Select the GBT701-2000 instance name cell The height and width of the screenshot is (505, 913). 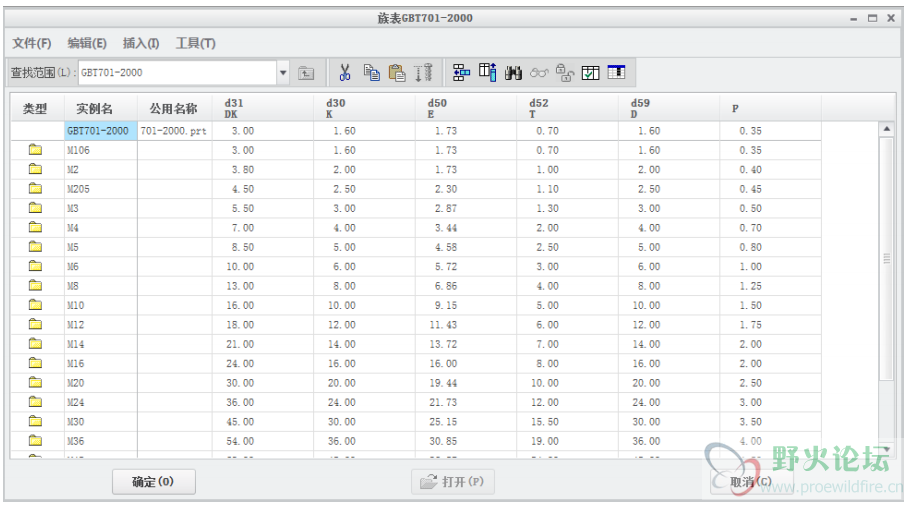[98, 131]
